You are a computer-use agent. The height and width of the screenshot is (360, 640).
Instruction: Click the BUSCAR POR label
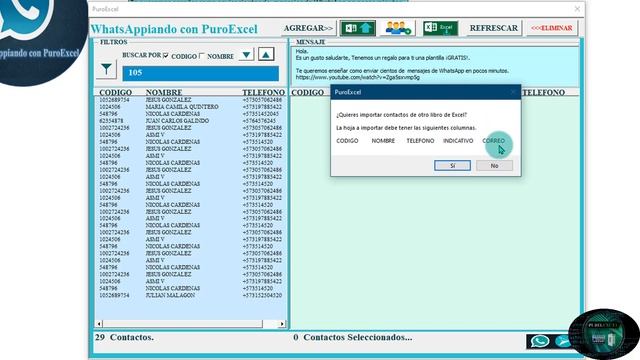[141, 55]
